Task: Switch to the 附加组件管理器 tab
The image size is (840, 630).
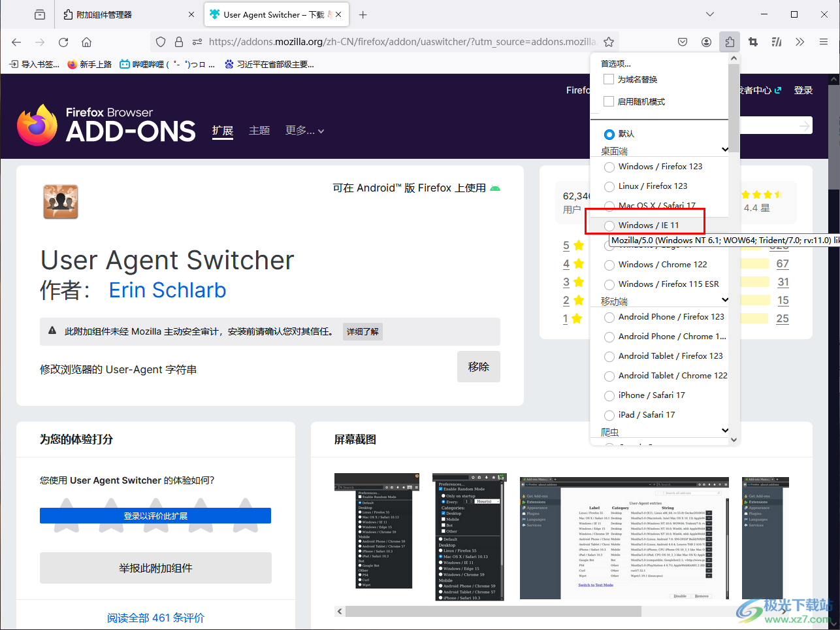Action: coord(129,14)
